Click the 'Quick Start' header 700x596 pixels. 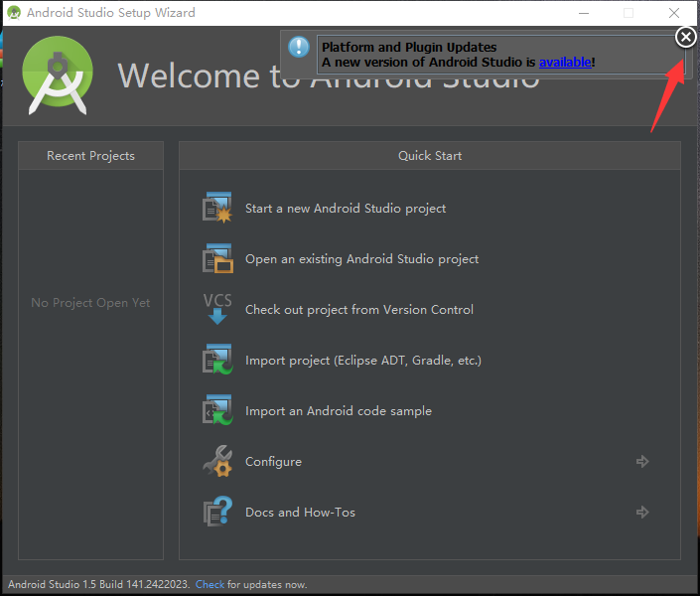[430, 156]
